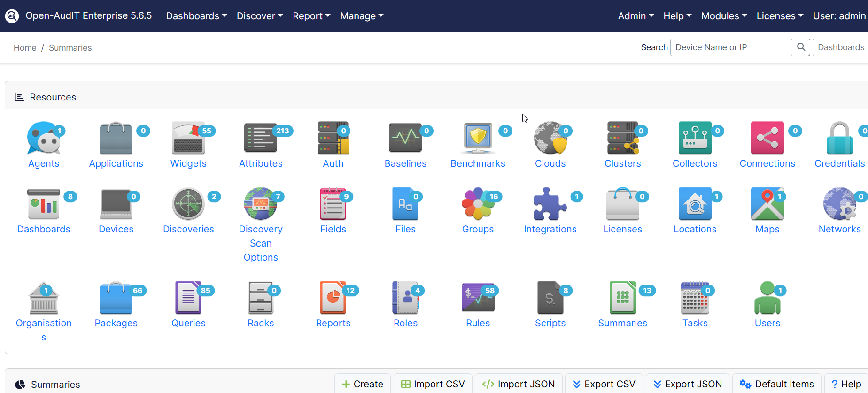This screenshot has width=868, height=393.
Task: Open the Integrations puzzle piece icon
Action: [550, 204]
